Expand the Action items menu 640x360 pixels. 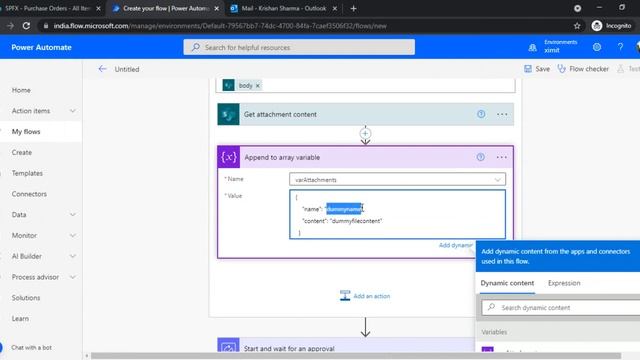(73, 111)
